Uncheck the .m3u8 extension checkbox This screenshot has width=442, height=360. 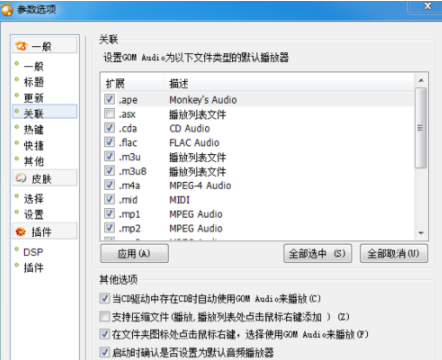109,171
